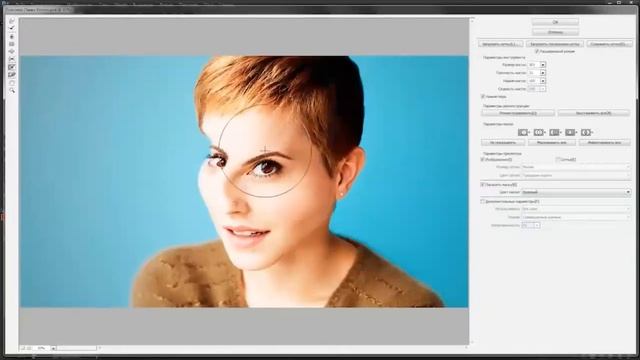The height and width of the screenshot is (360, 640).
Task: Click the Load Mesh button
Action: (501, 44)
